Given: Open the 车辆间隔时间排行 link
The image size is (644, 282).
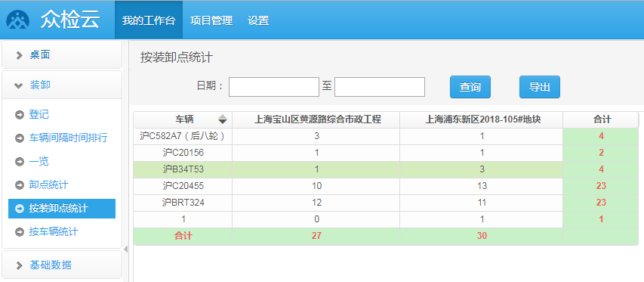Looking at the screenshot, I should click(x=69, y=138).
